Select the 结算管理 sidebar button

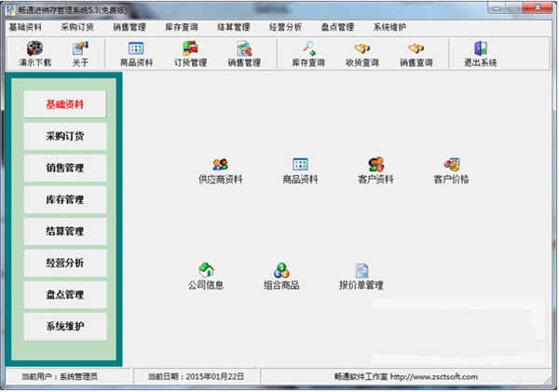(x=65, y=231)
